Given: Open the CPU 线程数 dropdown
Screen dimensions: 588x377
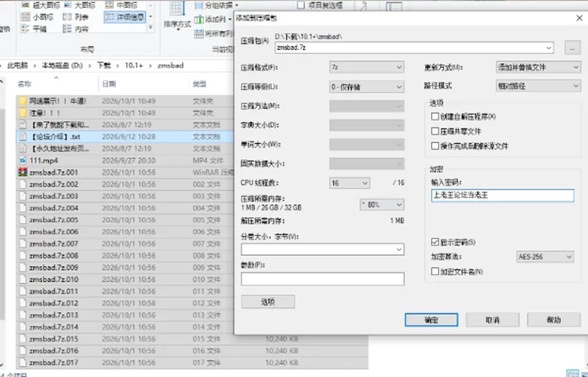Looking at the screenshot, I should tap(350, 183).
